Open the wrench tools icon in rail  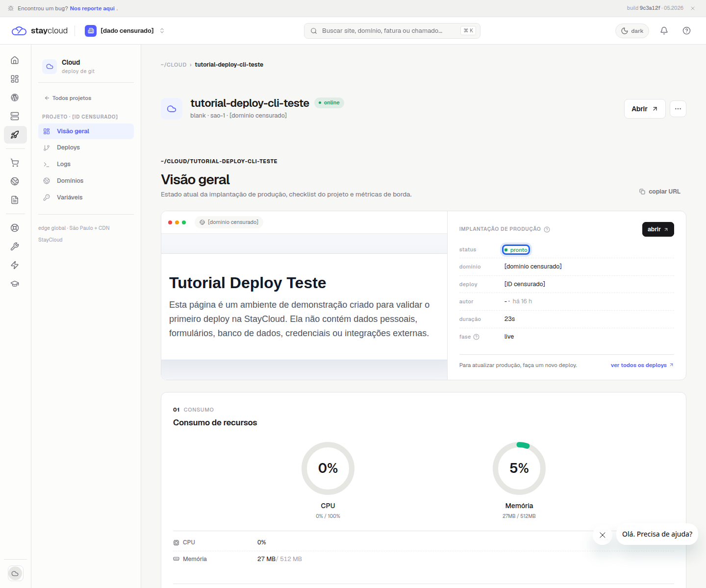[x=15, y=246]
